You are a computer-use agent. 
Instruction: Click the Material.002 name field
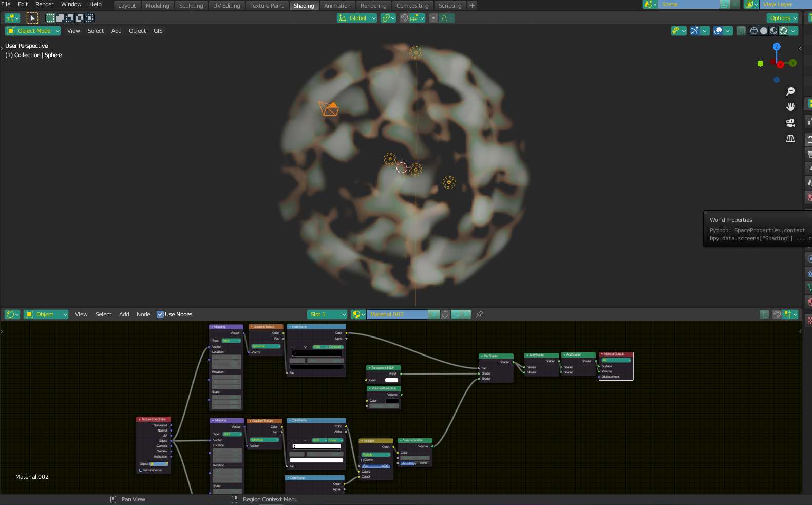pos(397,314)
